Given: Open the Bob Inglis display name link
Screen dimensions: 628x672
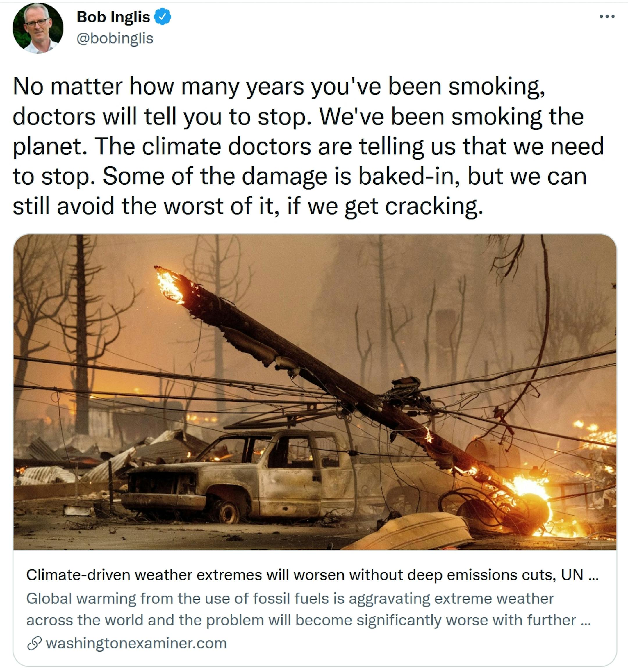Looking at the screenshot, I should (x=113, y=17).
